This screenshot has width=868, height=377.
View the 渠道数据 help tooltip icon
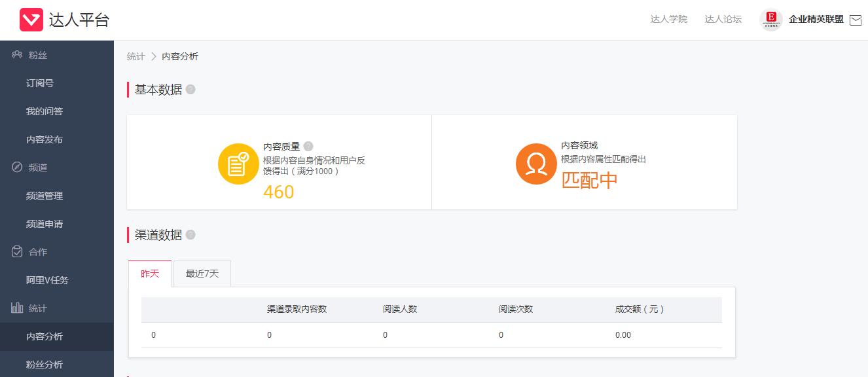coord(190,234)
